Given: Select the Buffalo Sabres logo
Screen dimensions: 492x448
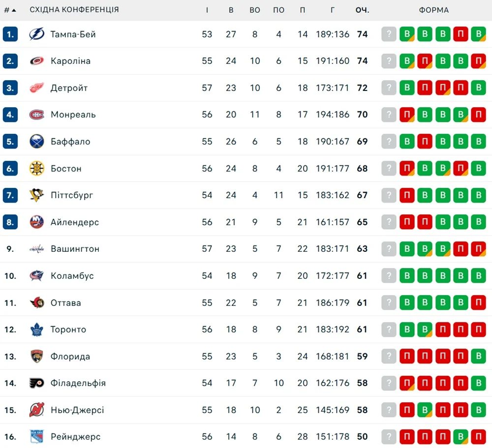Looking at the screenshot, I should (37, 142).
